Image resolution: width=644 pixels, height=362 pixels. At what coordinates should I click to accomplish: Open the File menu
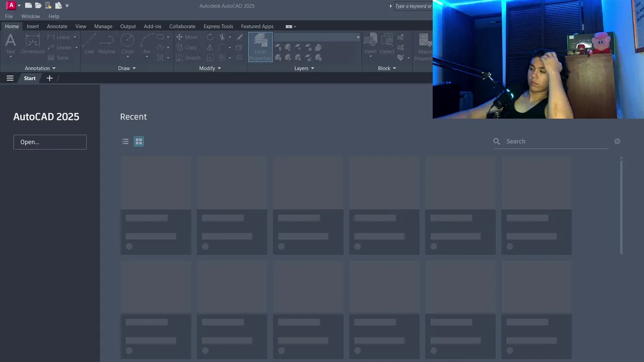pyautogui.click(x=9, y=16)
